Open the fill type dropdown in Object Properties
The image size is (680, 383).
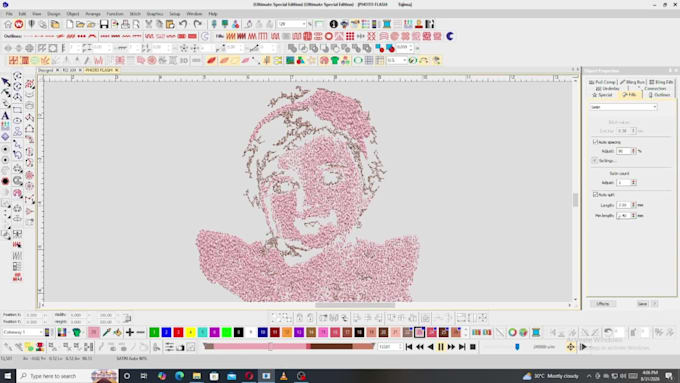[624, 107]
